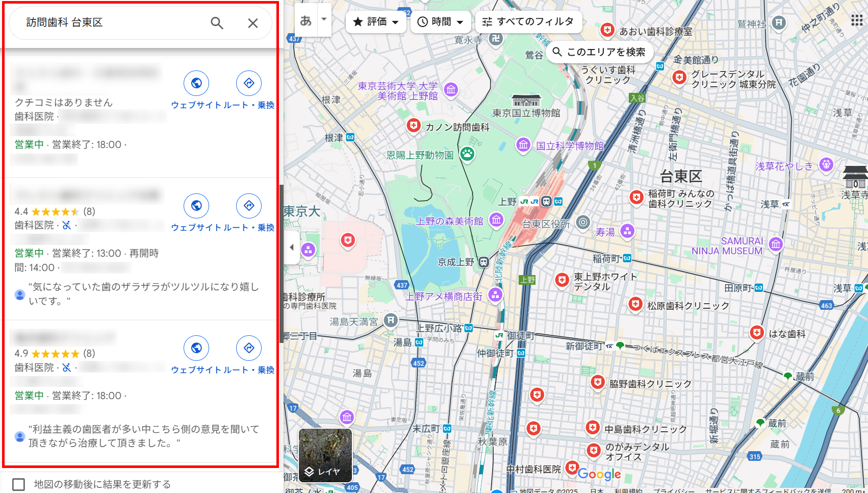Image resolution: width=868 pixels, height=493 pixels.
Task: Open the レイヤ layers thumbnail
Action: [x=325, y=455]
